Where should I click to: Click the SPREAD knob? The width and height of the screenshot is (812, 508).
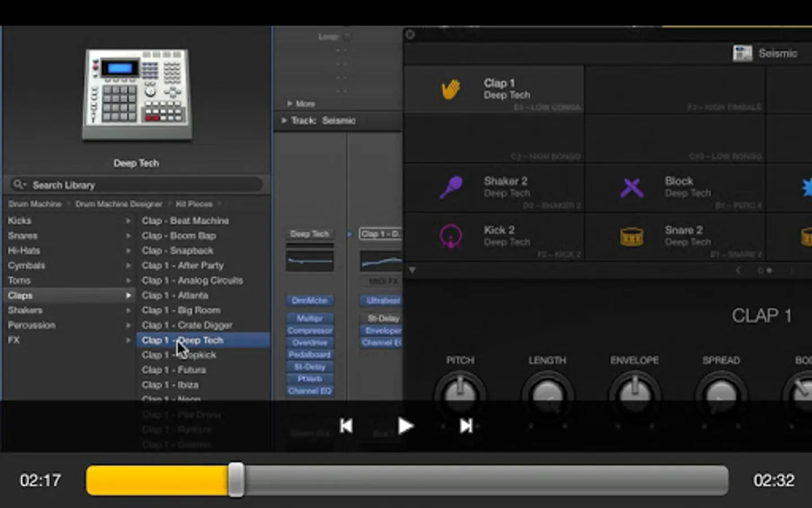pyautogui.click(x=721, y=395)
